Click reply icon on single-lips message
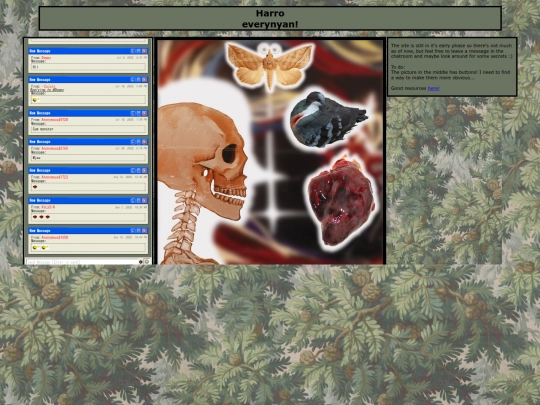Screen dimensions: 540x405 pos(133,170)
